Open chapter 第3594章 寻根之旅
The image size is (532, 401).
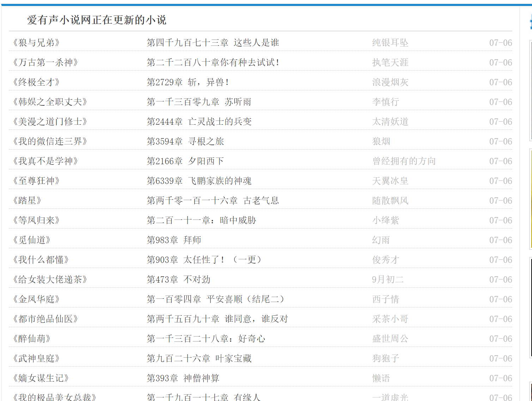coord(185,141)
